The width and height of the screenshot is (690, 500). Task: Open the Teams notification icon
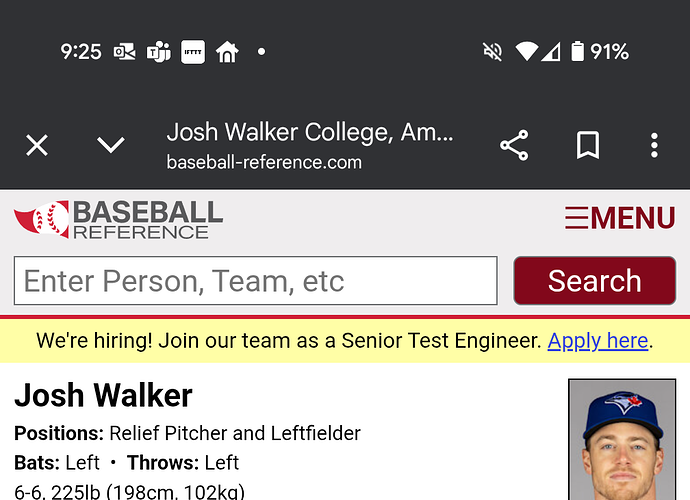tap(158, 52)
